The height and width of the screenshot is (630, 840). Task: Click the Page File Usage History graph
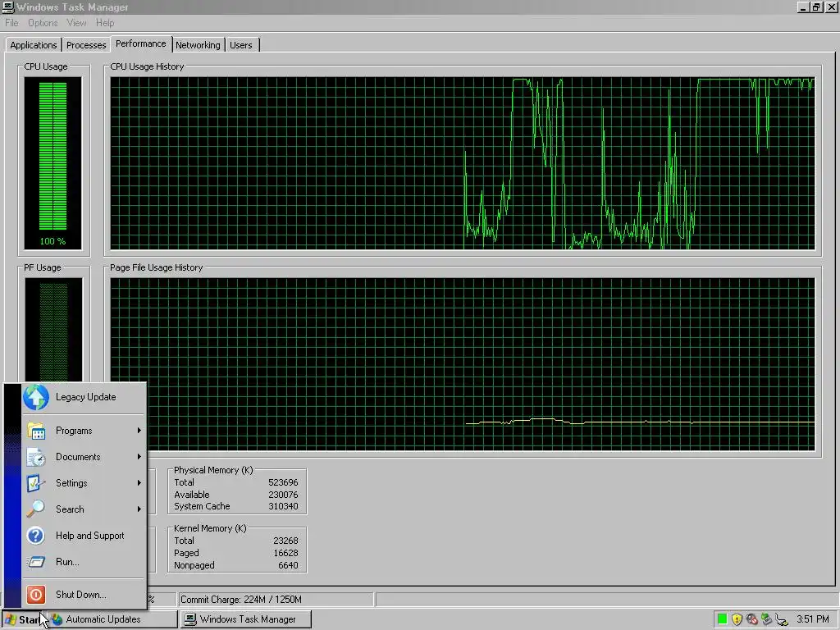tap(463, 364)
